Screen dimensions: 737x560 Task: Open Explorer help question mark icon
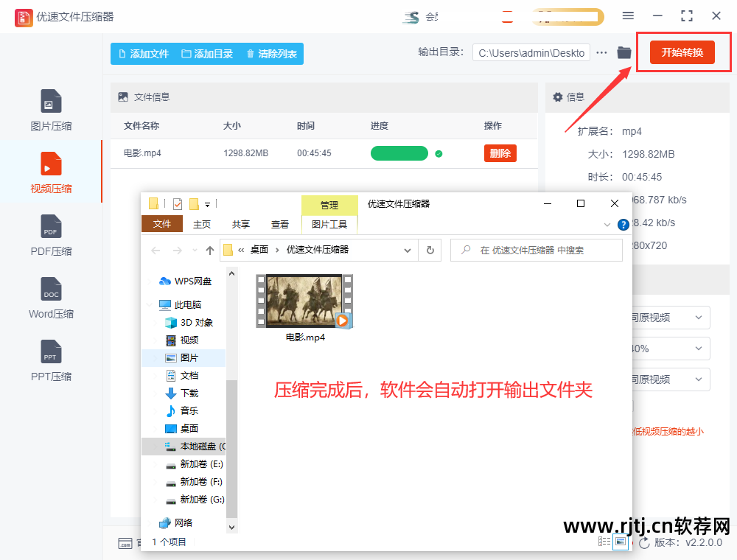point(623,225)
